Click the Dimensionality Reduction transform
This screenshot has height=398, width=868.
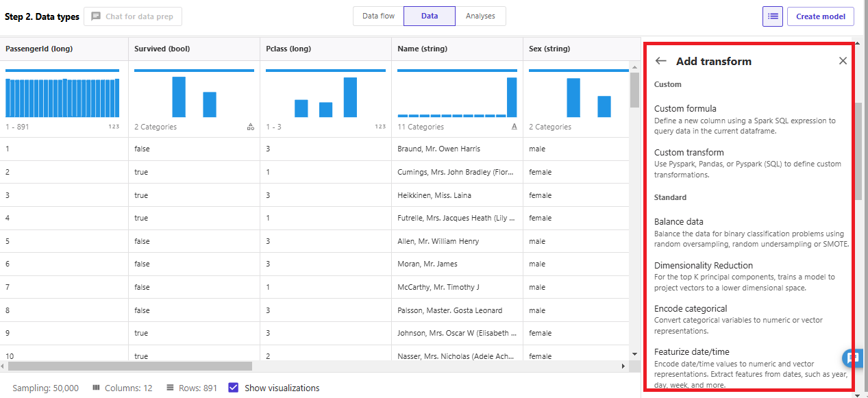pyautogui.click(x=704, y=266)
